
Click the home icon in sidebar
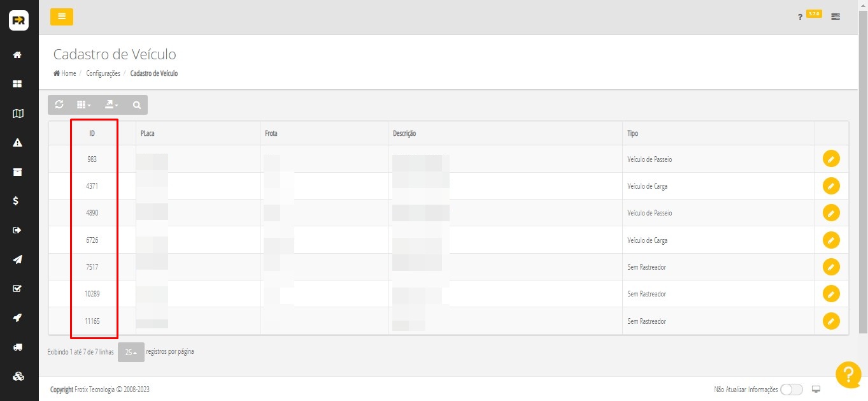click(x=18, y=55)
